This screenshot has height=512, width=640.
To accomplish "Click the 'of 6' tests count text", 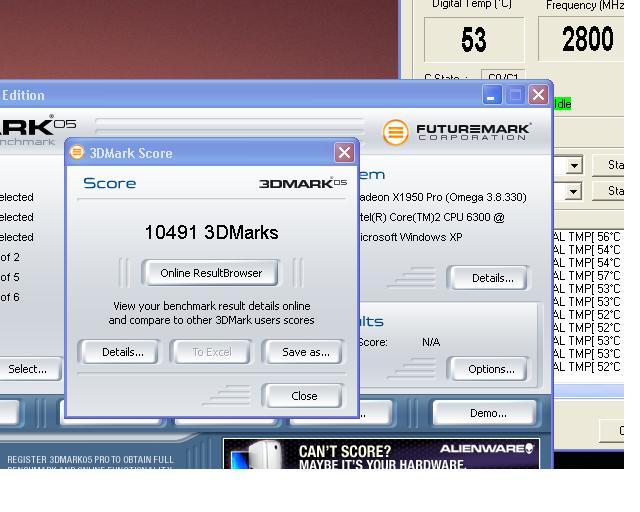I will [10, 297].
